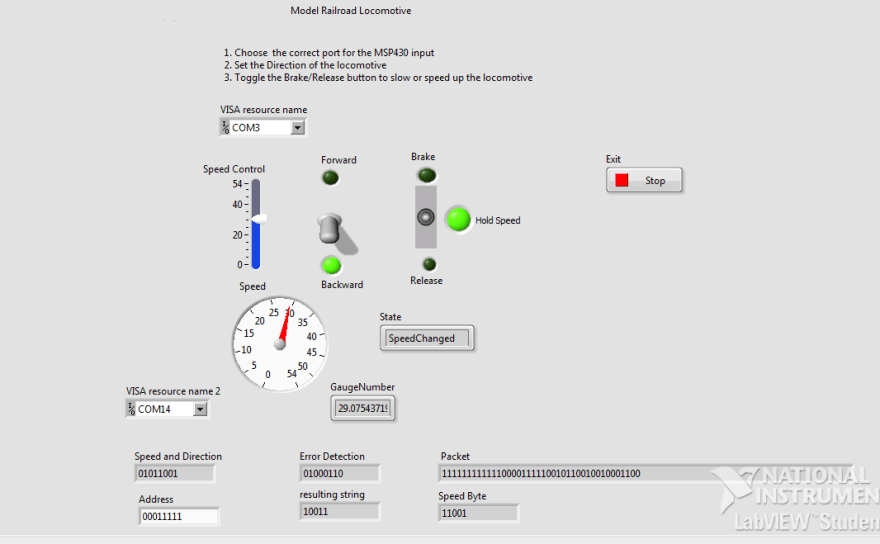Image resolution: width=880 pixels, height=544 pixels.
Task: Select the Speed and Direction field
Action: [175, 473]
